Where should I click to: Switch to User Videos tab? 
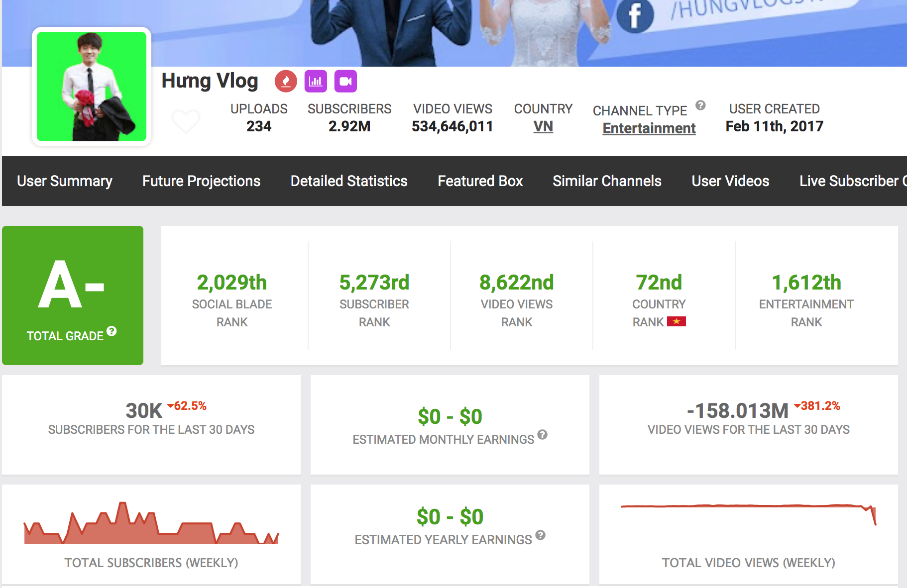click(x=730, y=181)
